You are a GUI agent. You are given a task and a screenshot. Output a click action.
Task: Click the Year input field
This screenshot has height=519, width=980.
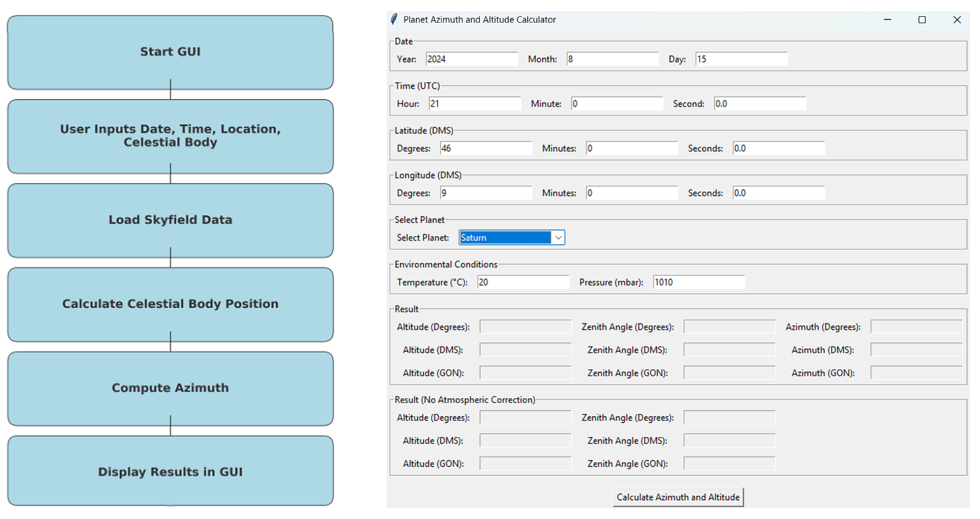click(x=472, y=59)
